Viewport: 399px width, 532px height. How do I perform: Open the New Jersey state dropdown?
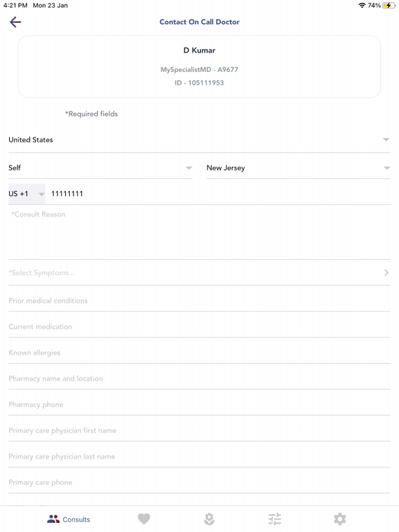[x=299, y=168]
